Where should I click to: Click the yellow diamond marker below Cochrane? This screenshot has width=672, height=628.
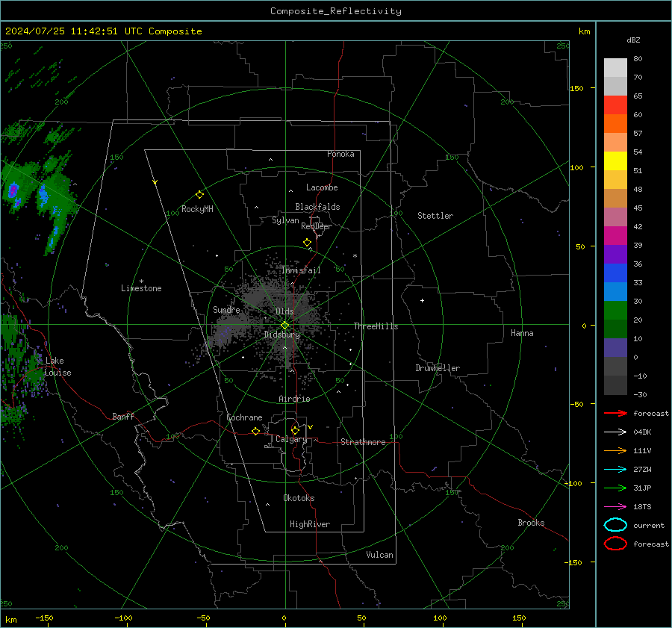[x=256, y=432]
